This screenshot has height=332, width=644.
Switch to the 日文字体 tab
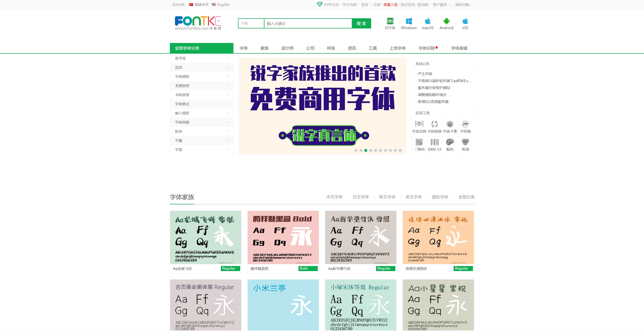(x=361, y=197)
